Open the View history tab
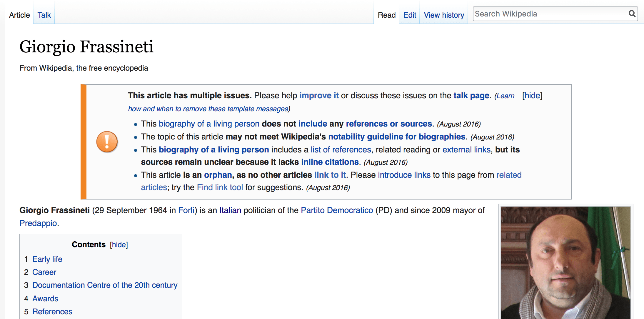This screenshot has width=644, height=319. [x=444, y=15]
